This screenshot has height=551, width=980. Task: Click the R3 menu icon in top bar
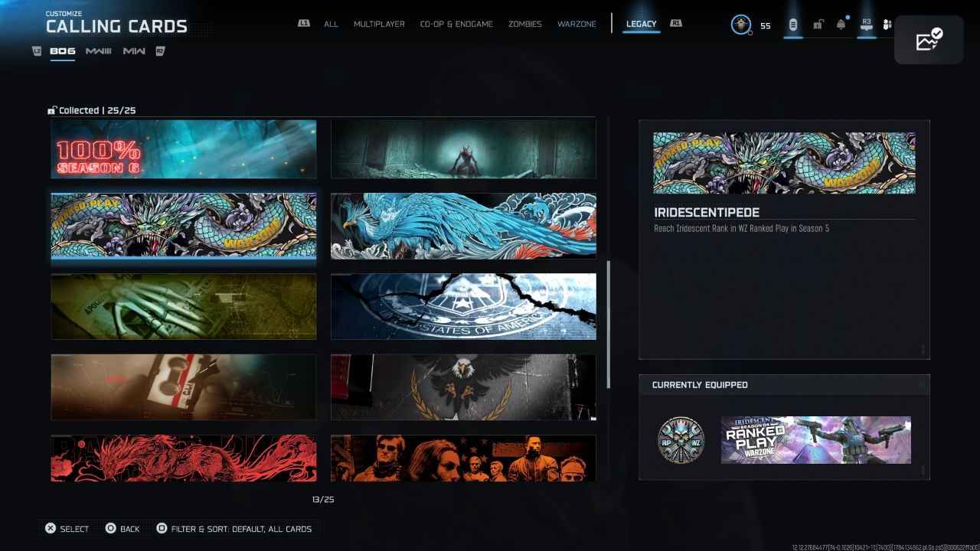coord(867,24)
